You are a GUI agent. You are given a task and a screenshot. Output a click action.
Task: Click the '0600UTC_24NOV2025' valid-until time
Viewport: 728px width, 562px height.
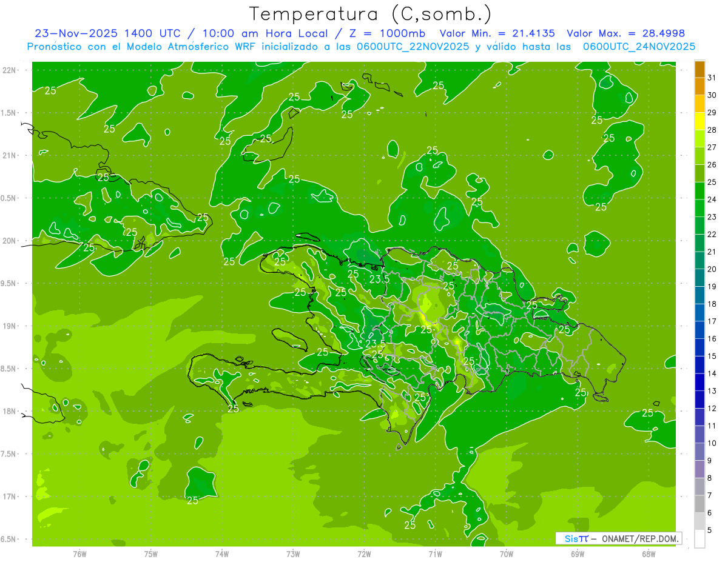point(639,47)
